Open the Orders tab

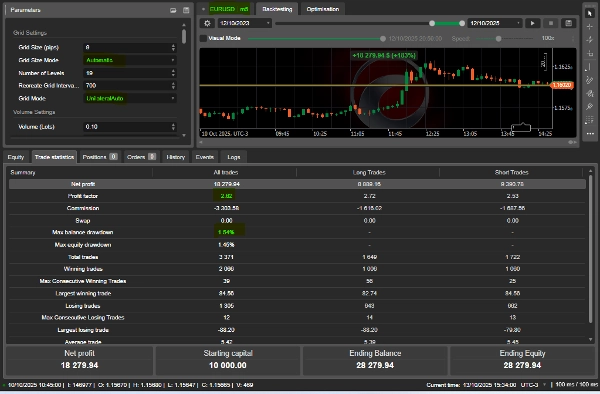click(x=141, y=157)
